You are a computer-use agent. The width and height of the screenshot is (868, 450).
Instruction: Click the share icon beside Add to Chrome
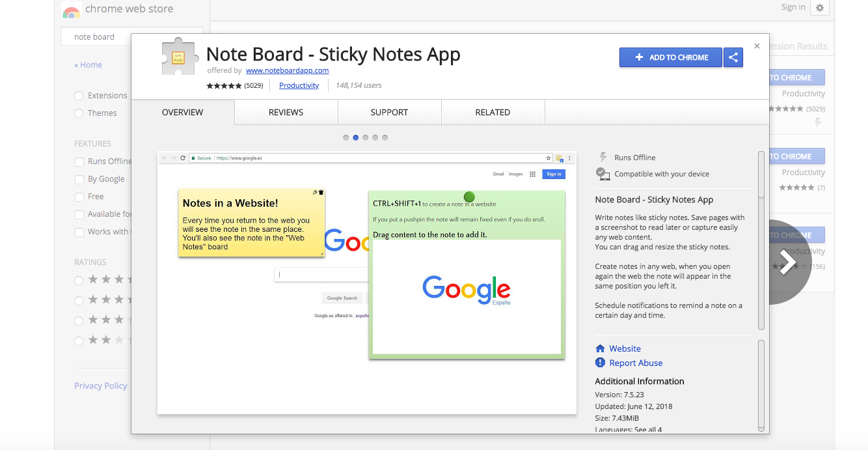733,57
